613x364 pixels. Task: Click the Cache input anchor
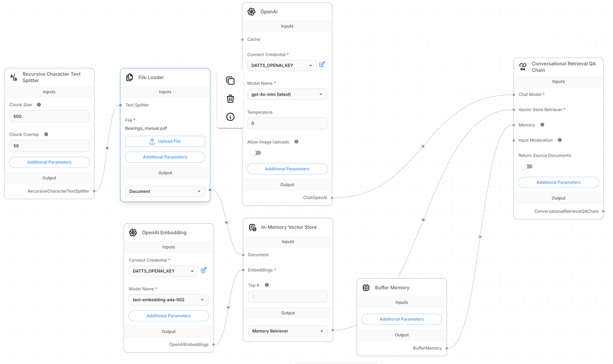tap(242, 39)
